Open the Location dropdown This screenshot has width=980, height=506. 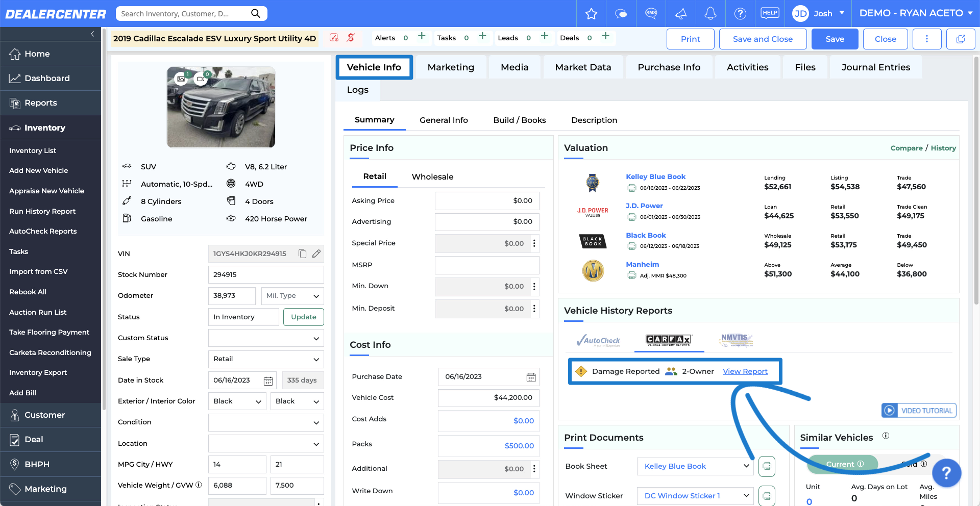266,444
